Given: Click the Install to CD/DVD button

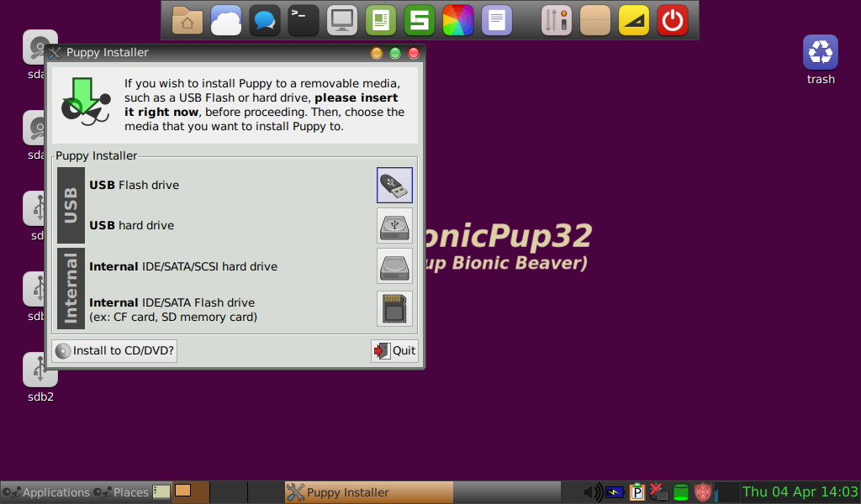Looking at the screenshot, I should coord(114,350).
